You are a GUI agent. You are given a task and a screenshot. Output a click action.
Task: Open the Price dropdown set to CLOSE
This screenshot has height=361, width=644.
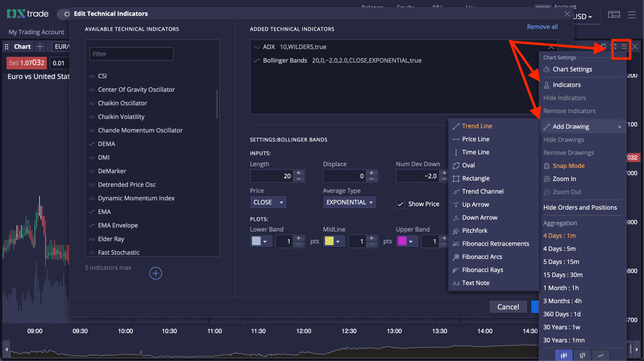click(268, 202)
